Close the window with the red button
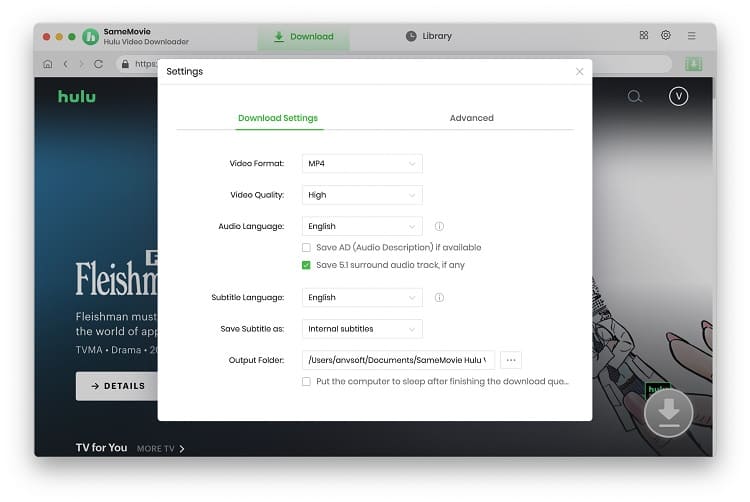The width and height of the screenshot is (750, 502). pos(46,37)
